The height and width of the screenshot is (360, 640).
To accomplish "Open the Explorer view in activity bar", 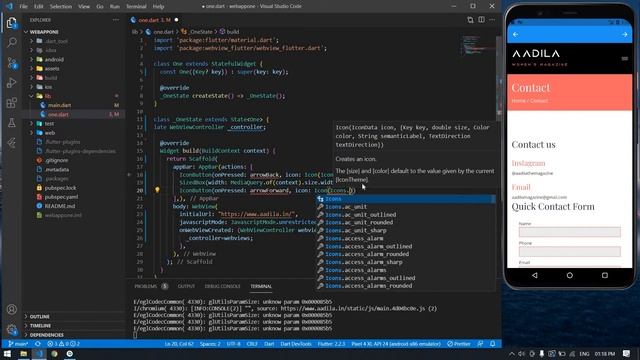I will click(x=11, y=23).
